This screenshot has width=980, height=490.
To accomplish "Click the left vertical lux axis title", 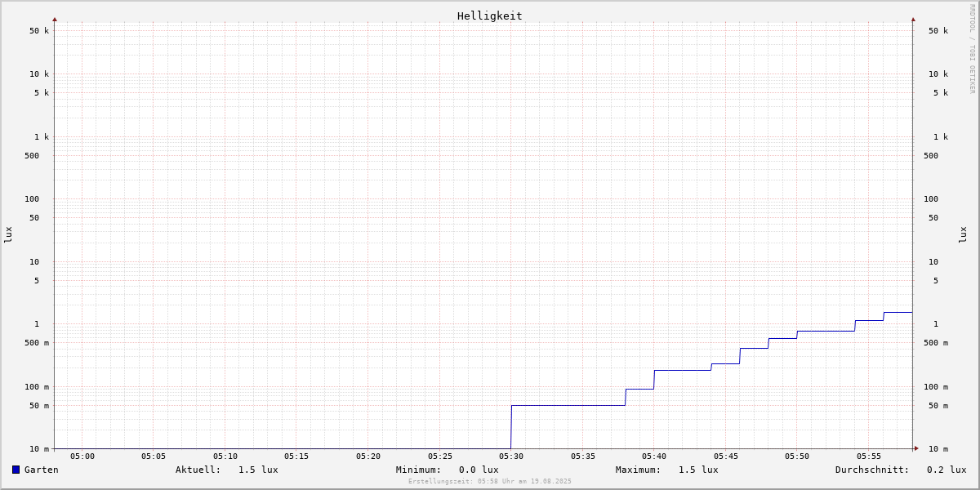I will click(8, 235).
